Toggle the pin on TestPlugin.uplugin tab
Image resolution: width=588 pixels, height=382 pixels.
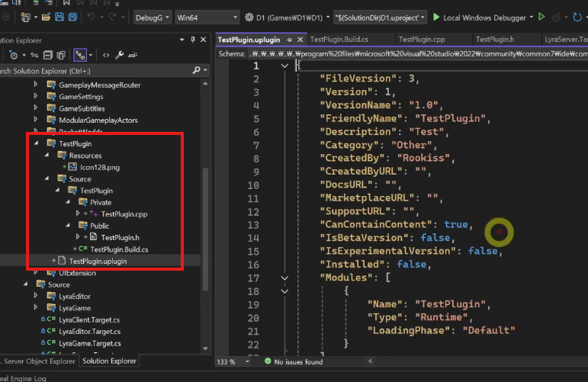(x=289, y=40)
